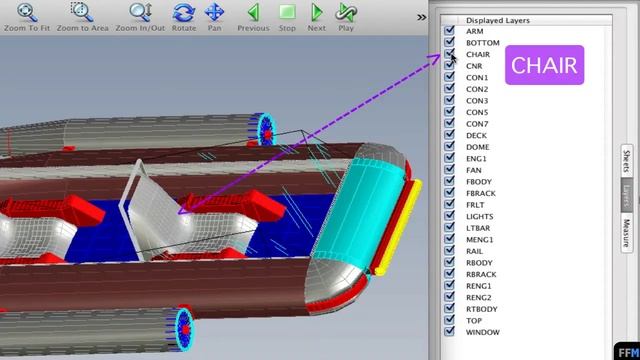Toggle the LTBAR layer checkbox
Viewport: 640px width, 360px height.
pyautogui.click(x=449, y=227)
